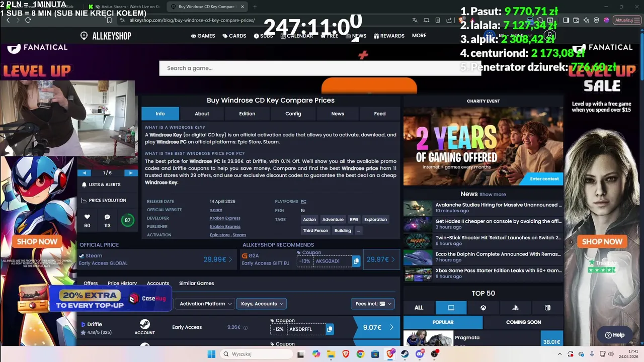This screenshot has height=362, width=644.
Task: Open the Help chat button
Action: 614,335
